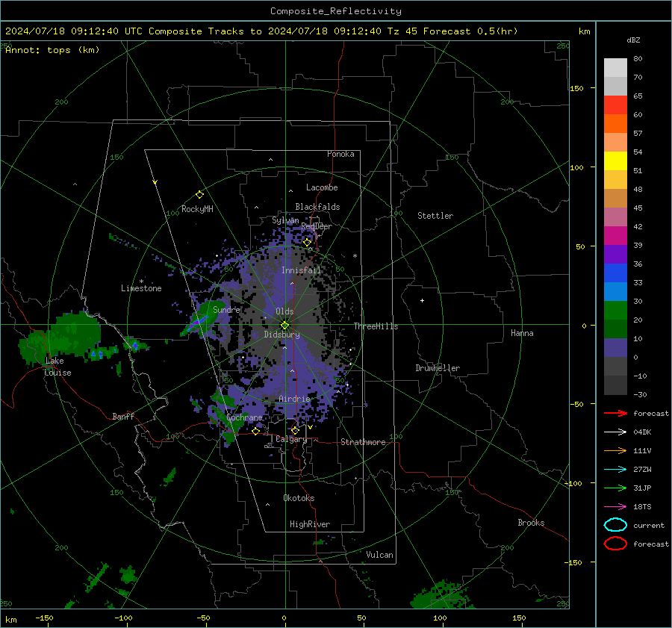
Task: Select the cyan 27ZW track arrow
Action: point(615,470)
